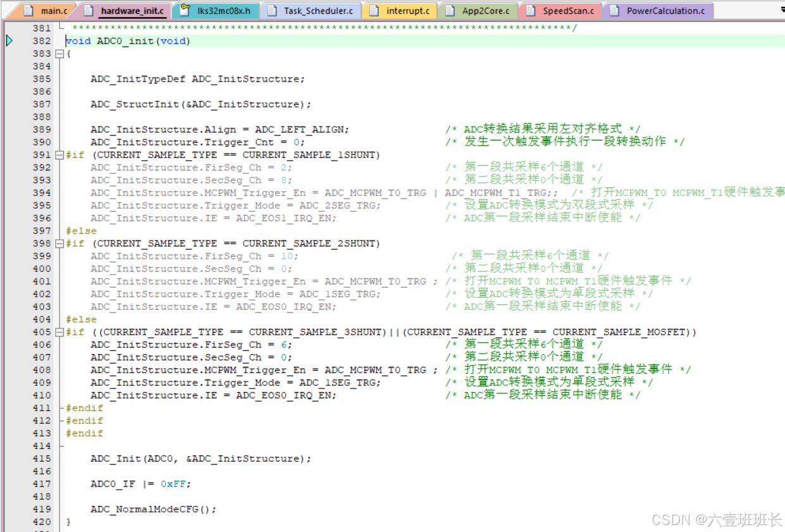Click 'ADC_InitStructure.Trigger_Cnt = 0;' statement
The height and width of the screenshot is (532, 785).
click(x=197, y=142)
